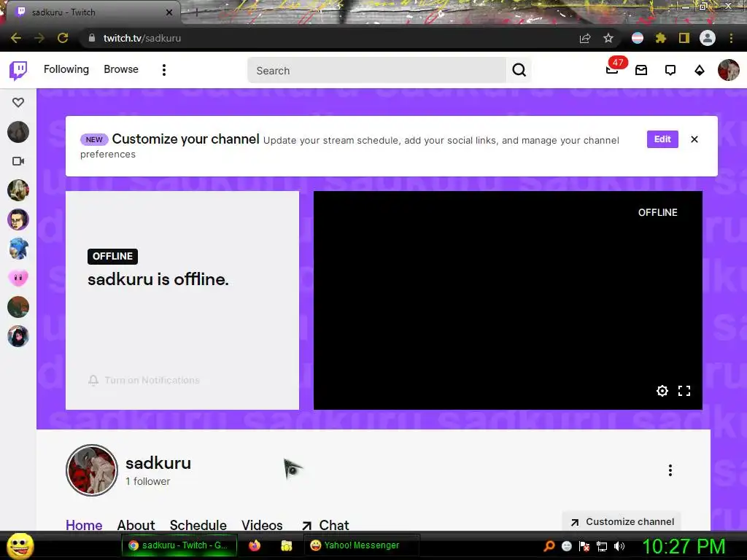Image resolution: width=747 pixels, height=560 pixels.
Task: Click the followed channels heart icon
Action: click(x=18, y=102)
